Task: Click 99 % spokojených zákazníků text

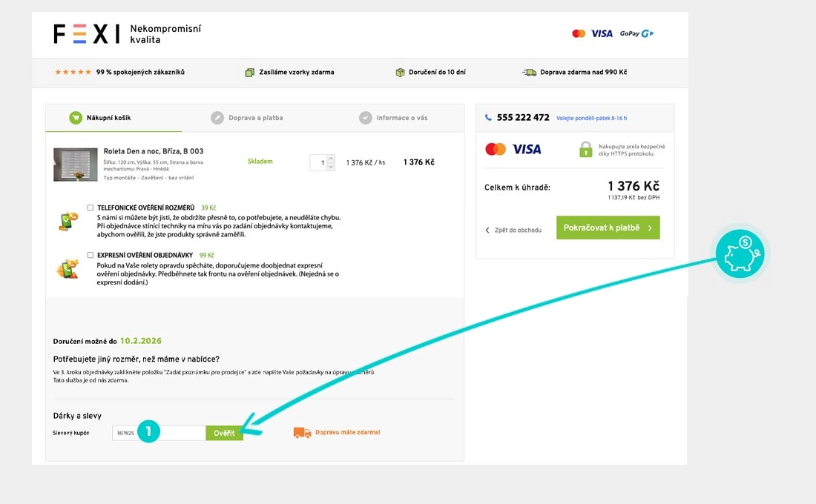Action: tap(140, 73)
